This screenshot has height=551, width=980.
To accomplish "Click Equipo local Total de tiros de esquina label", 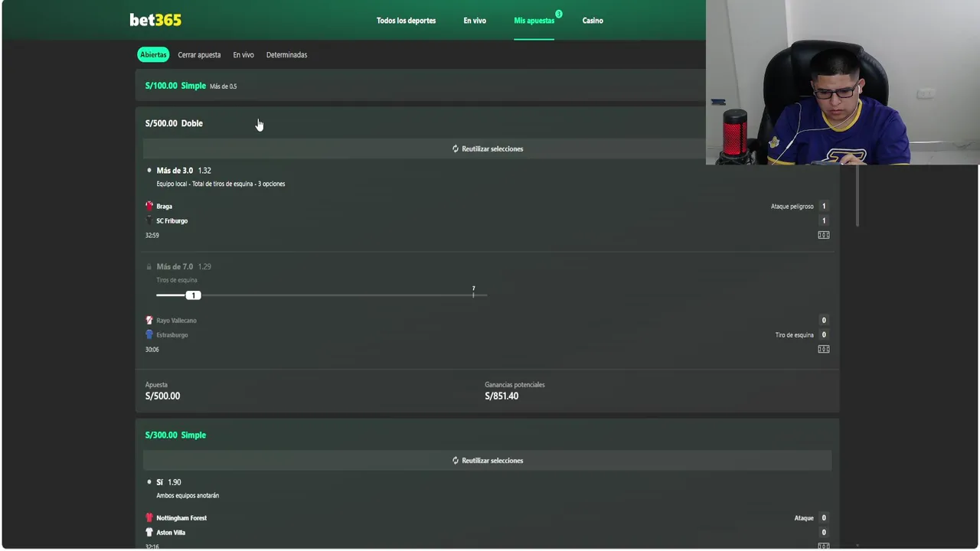I will tap(220, 184).
